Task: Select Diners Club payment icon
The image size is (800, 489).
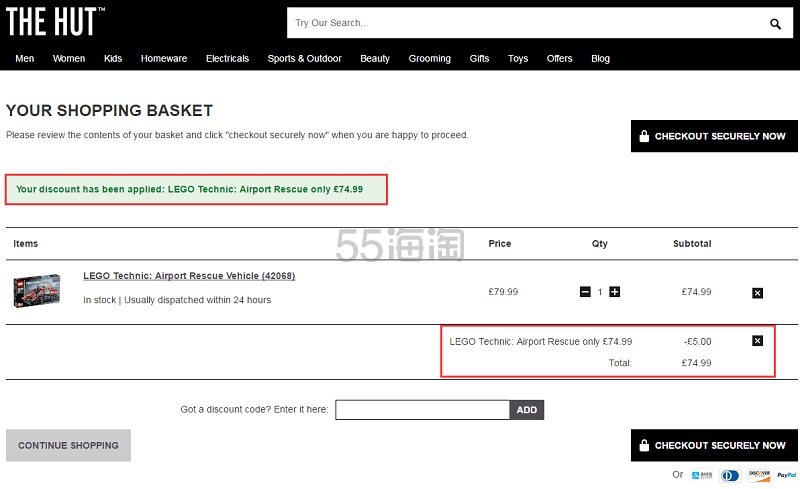Action: coord(730,476)
